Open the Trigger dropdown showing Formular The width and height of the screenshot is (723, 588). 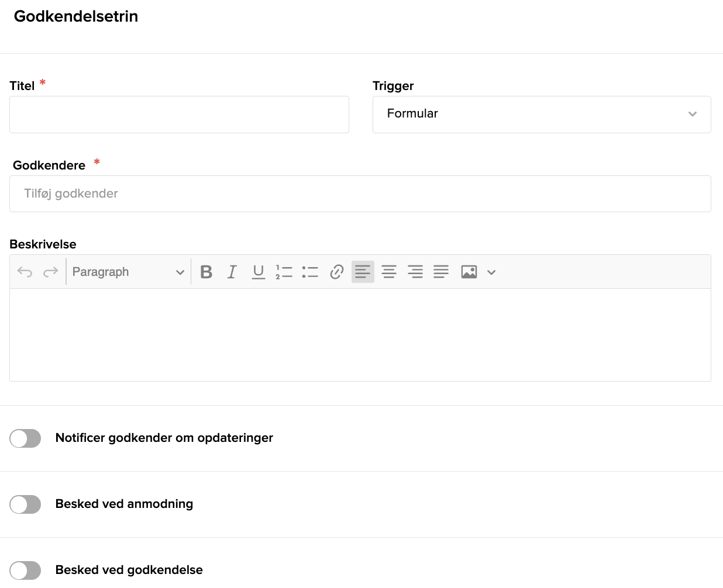pos(542,115)
